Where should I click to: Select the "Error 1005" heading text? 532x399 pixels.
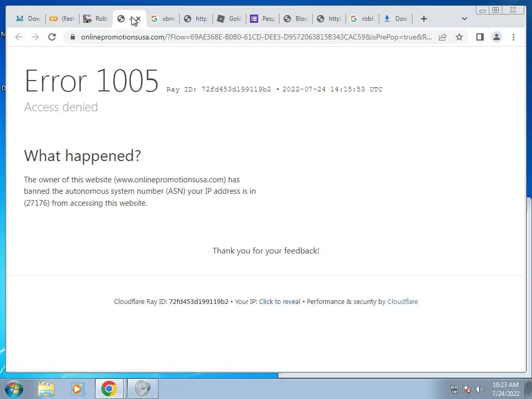click(x=91, y=81)
